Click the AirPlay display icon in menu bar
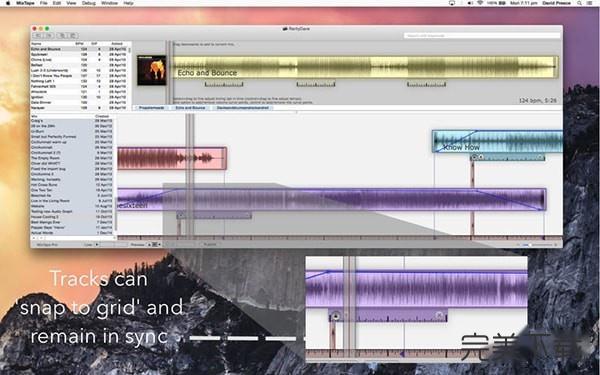The image size is (600, 375). coord(452,3)
